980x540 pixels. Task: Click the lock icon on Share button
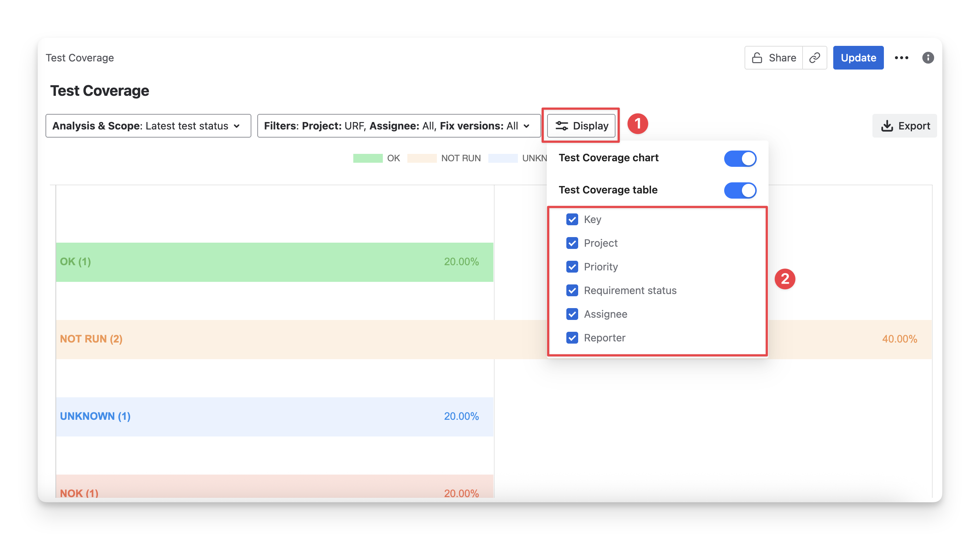coord(757,58)
